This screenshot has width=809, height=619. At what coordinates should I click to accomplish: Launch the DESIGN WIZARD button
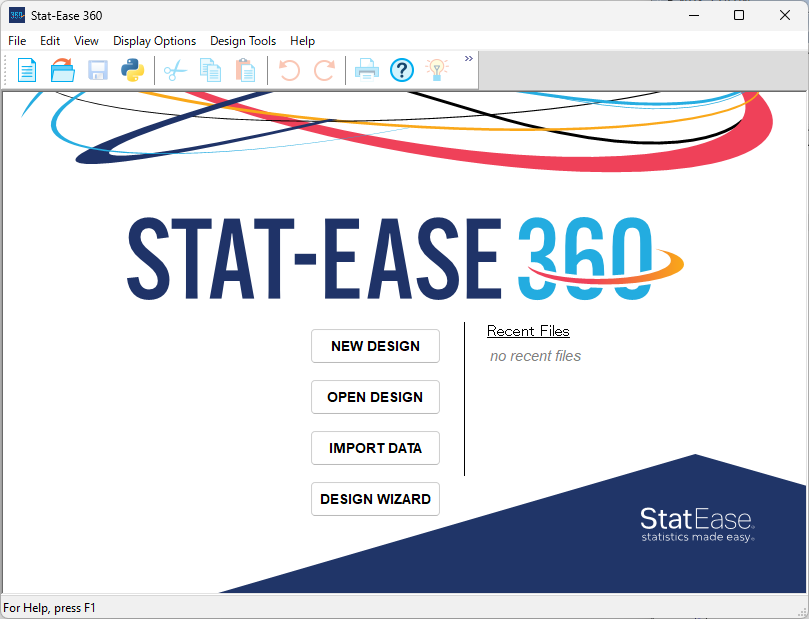[375, 499]
